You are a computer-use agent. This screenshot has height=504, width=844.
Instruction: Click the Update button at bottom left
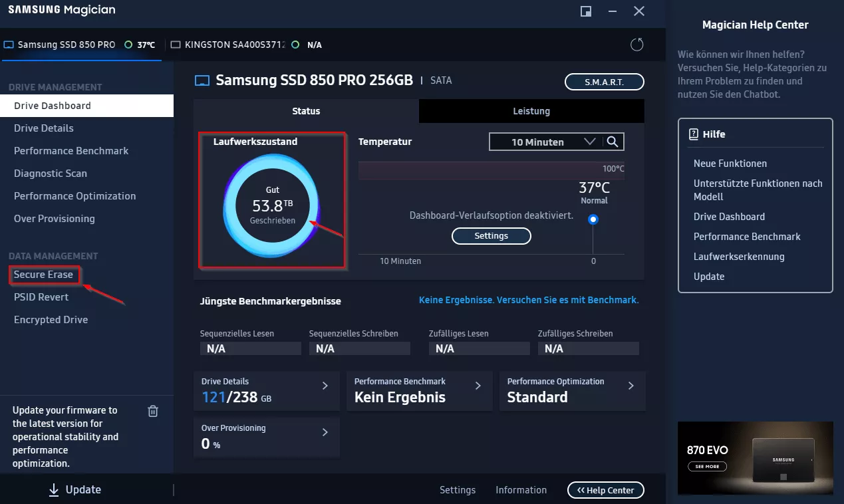click(x=74, y=490)
